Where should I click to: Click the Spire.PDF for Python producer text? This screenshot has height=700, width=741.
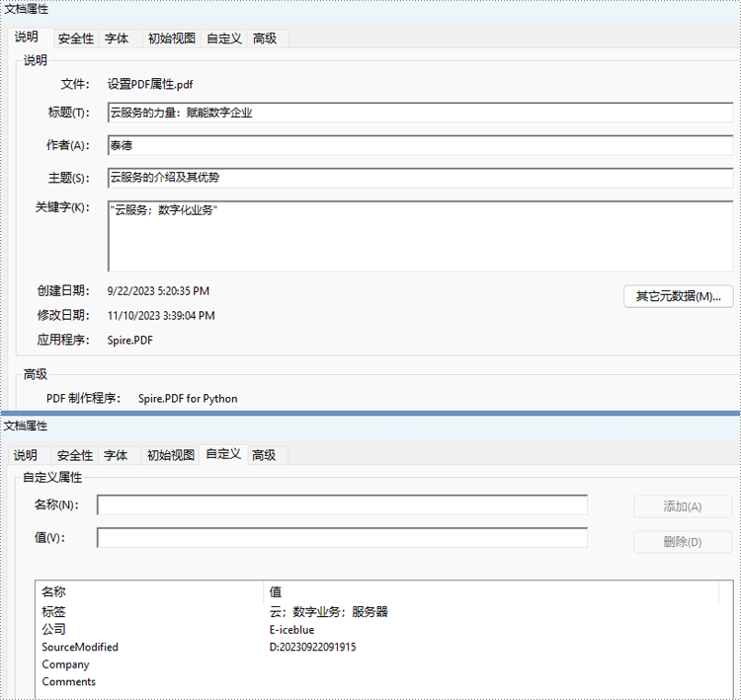pos(188,399)
